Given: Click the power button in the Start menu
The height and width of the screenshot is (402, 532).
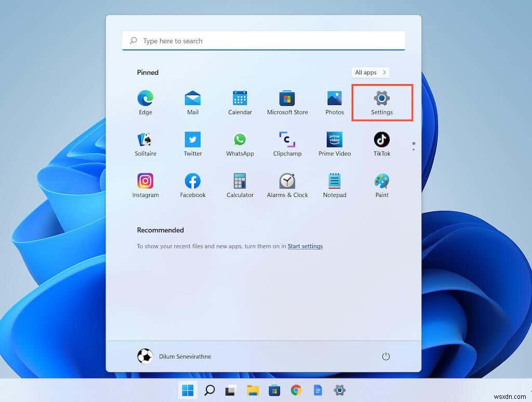Looking at the screenshot, I should point(385,356).
